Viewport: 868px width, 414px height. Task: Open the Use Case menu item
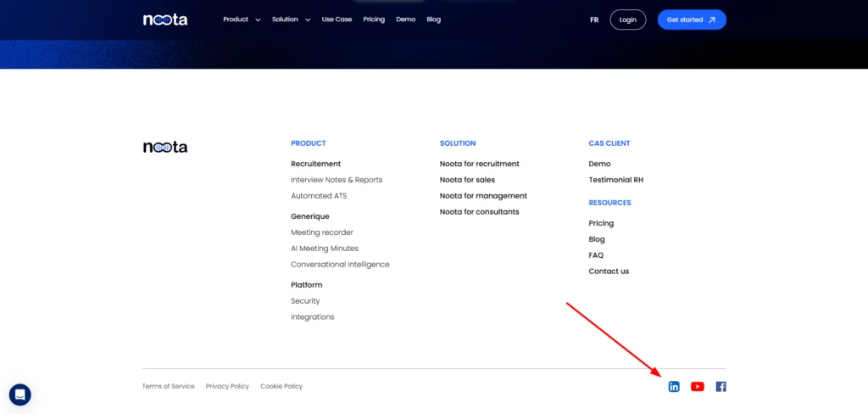(x=337, y=20)
